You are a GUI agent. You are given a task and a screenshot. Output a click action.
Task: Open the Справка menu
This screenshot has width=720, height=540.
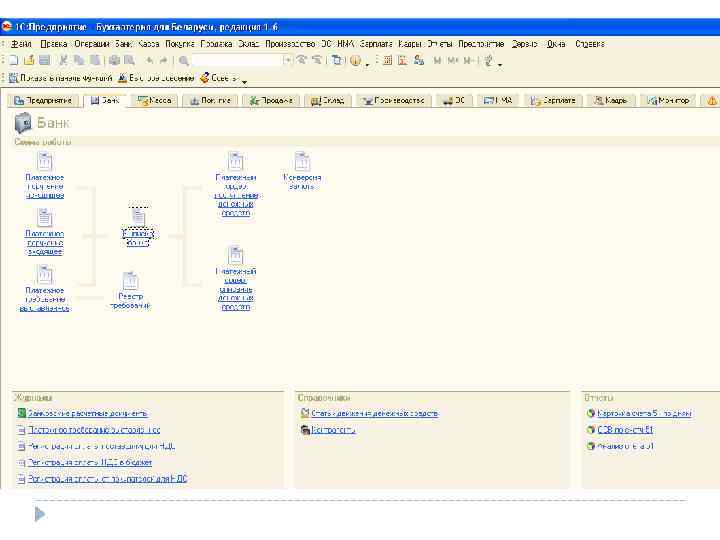[x=590, y=44]
